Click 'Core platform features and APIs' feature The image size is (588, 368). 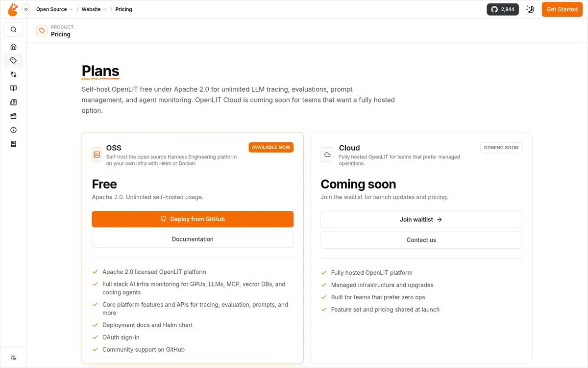[x=195, y=309]
